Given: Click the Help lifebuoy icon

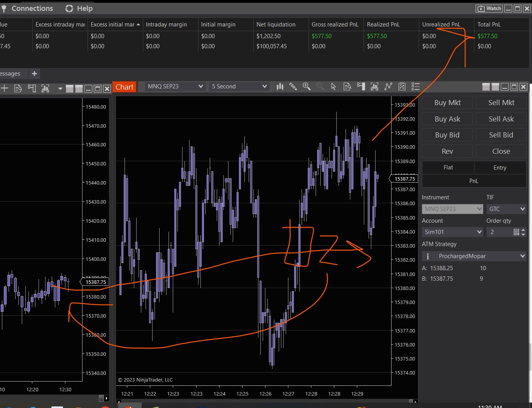Looking at the screenshot, I should click(69, 9).
